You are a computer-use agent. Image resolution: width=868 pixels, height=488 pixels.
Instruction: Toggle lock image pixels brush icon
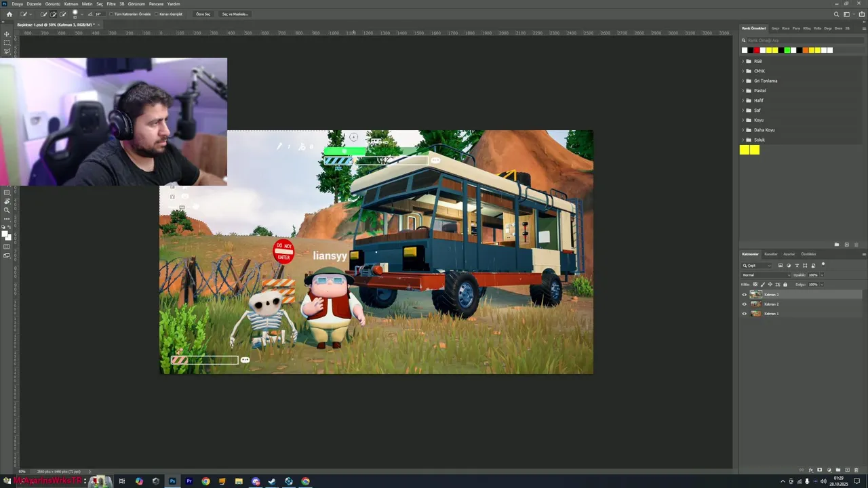point(763,285)
